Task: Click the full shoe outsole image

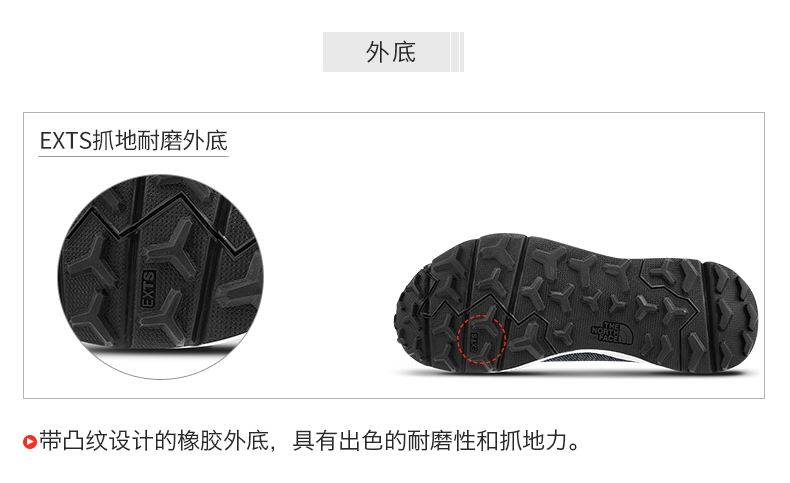Action: [x=576, y=303]
